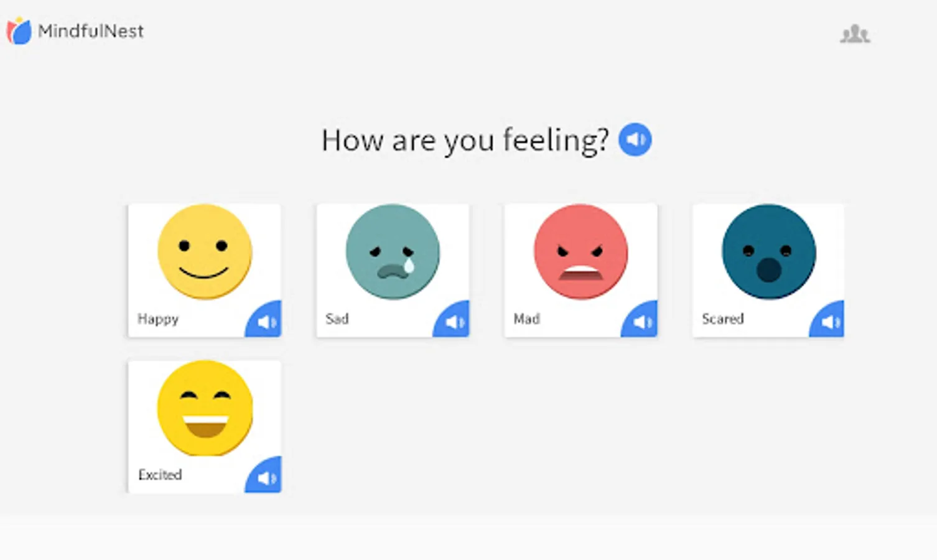Play the Excited card's speaker audio
Viewport: 937px width, 560px height.
click(265, 477)
